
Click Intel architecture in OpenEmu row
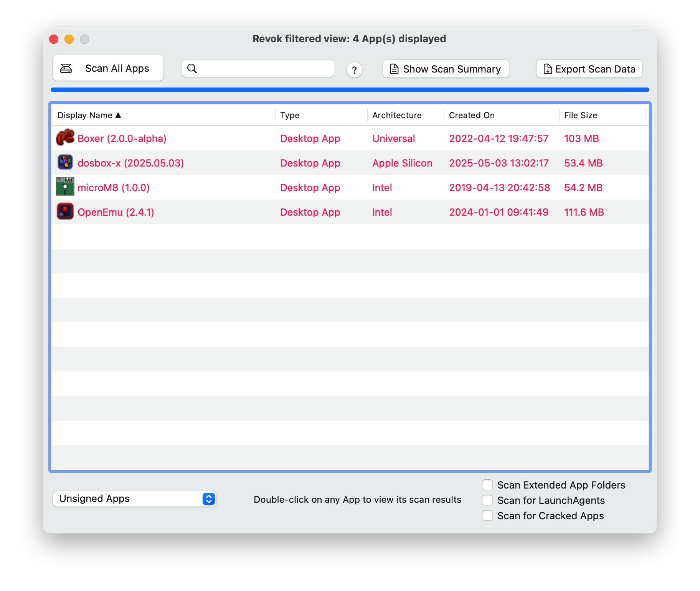tap(382, 212)
